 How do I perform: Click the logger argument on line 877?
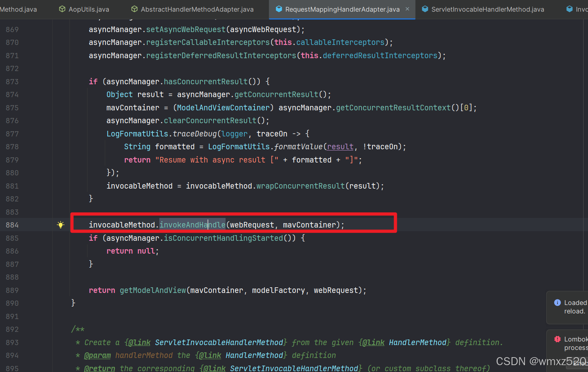(234, 134)
